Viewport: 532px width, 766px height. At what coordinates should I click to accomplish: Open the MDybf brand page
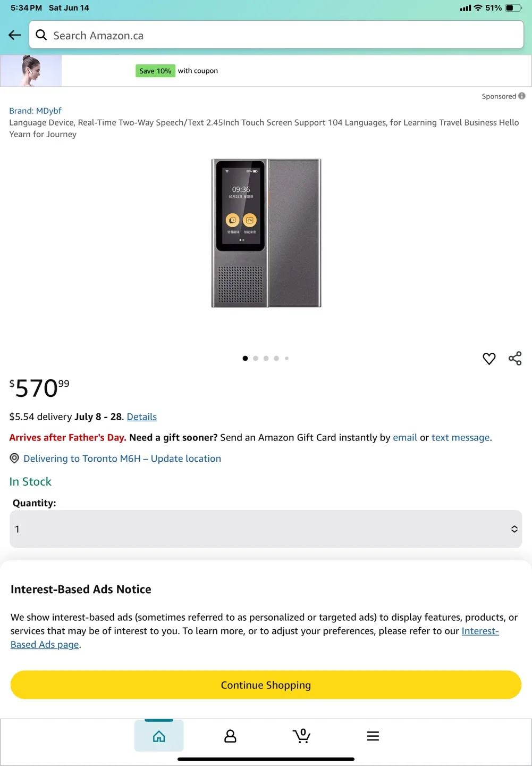tap(35, 110)
